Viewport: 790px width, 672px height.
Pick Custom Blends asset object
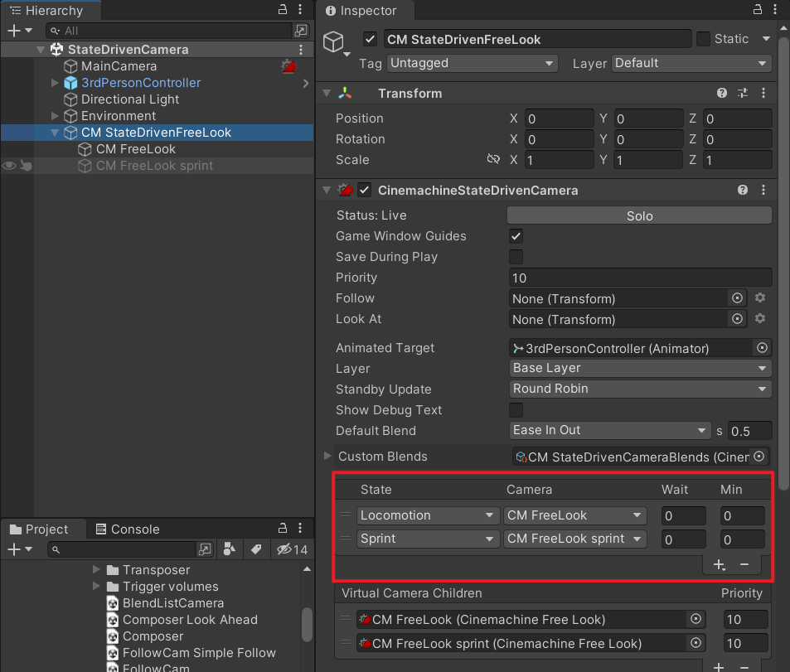tap(758, 457)
